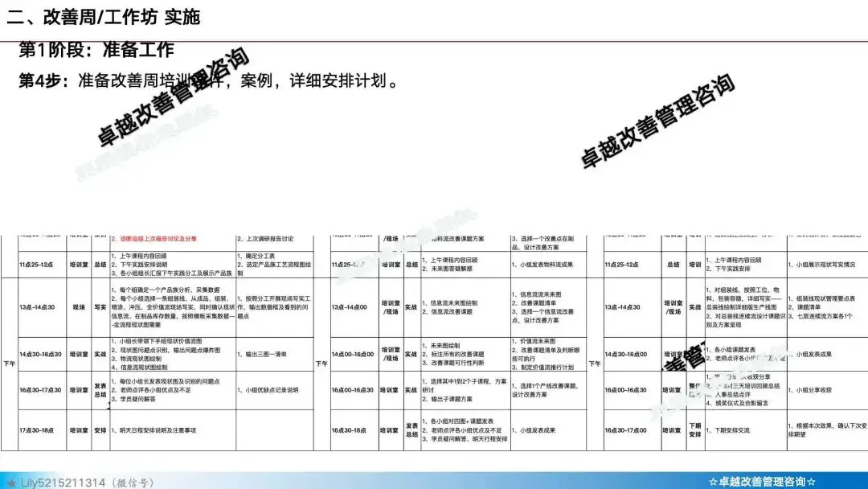The height and width of the screenshot is (489, 868).
Task: Click the time cell '14点30-16点00'
Action: coord(626,355)
